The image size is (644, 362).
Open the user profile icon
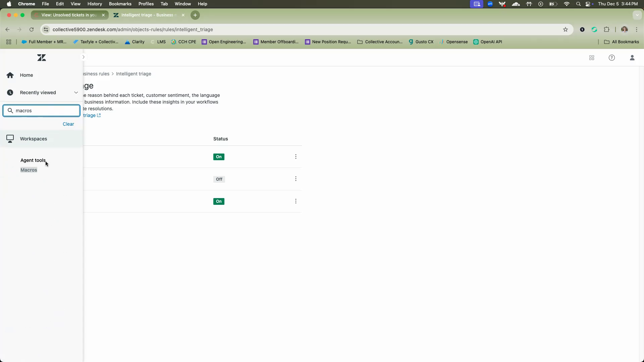click(632, 58)
